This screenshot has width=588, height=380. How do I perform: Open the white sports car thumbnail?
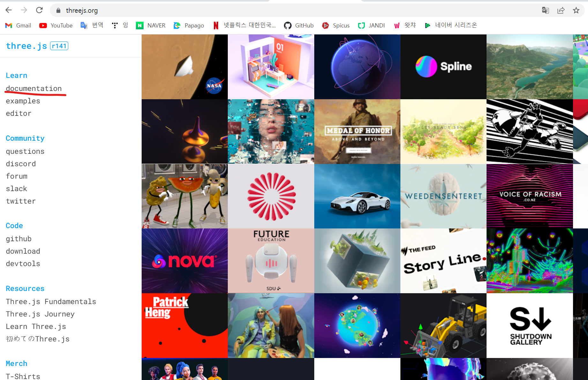coord(357,196)
